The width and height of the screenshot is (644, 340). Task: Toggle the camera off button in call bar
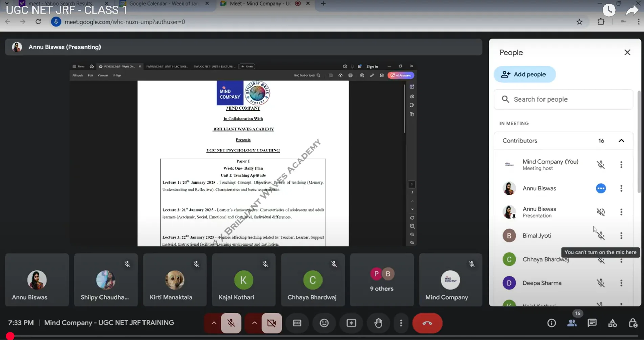[271, 323]
